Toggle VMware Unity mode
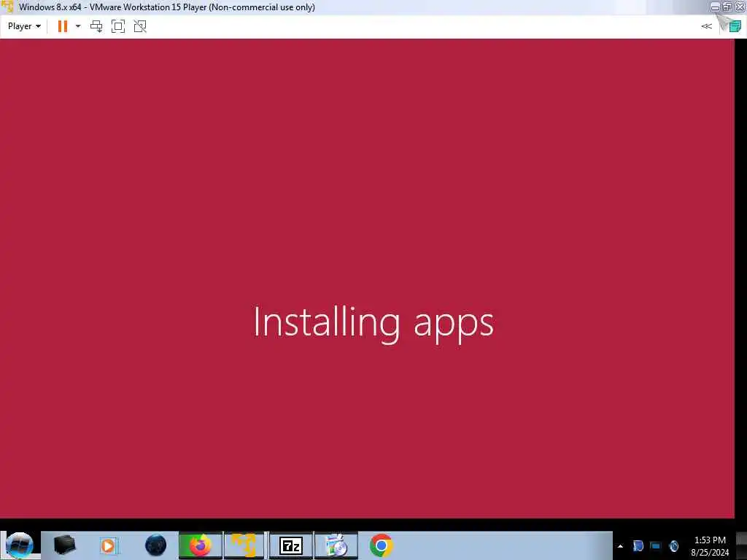 point(140,26)
